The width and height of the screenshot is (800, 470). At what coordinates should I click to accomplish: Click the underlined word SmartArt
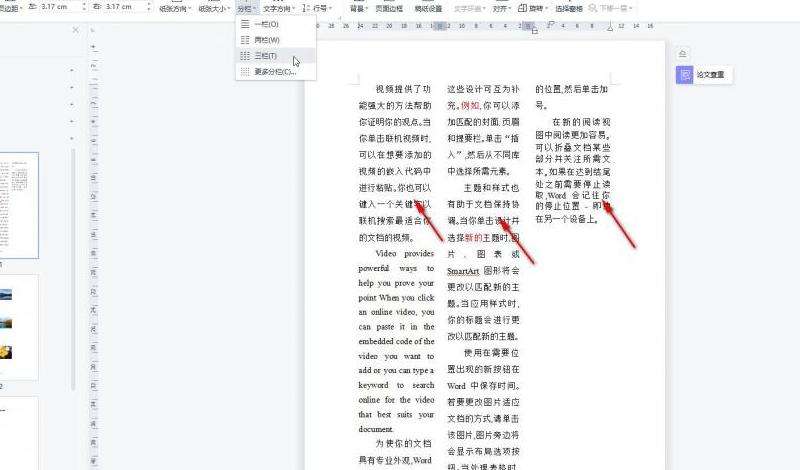463,271
